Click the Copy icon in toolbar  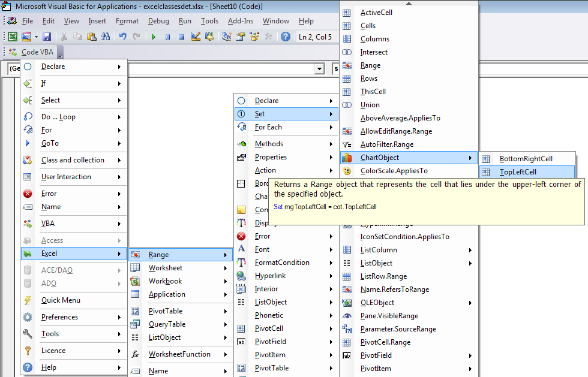(x=77, y=37)
